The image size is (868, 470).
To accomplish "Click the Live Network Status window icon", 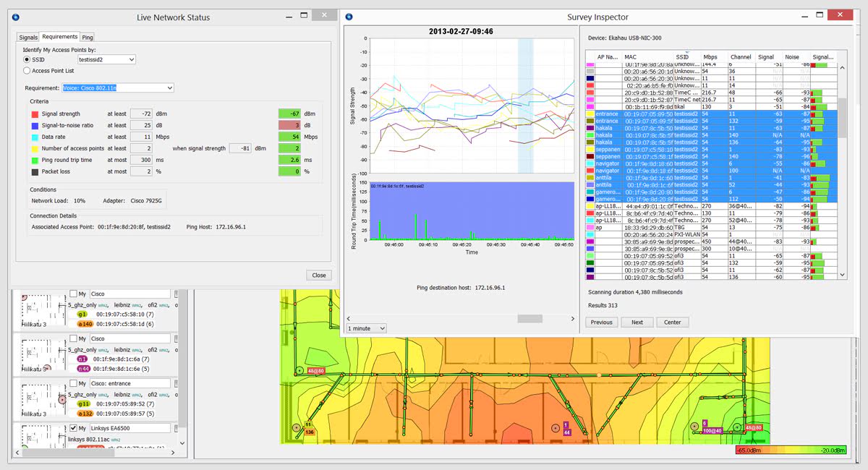I will [15, 17].
